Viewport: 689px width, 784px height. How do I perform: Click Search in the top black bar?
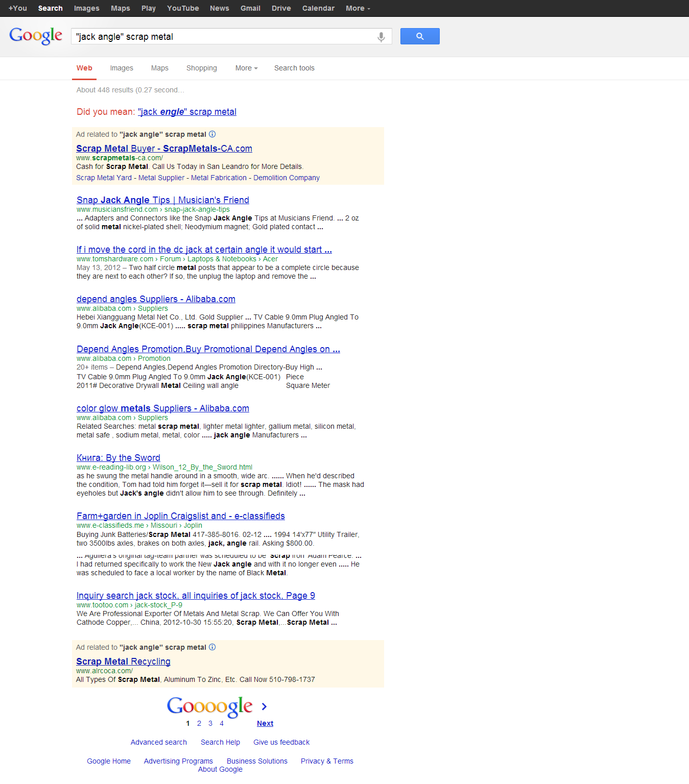(51, 8)
